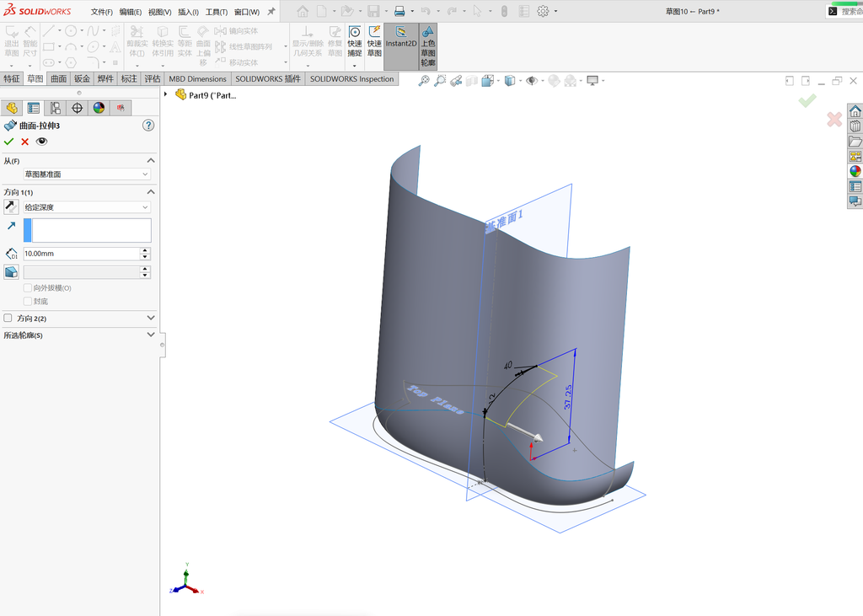Expand the Direction 2 section chevron
The width and height of the screenshot is (863, 616).
pos(151,318)
